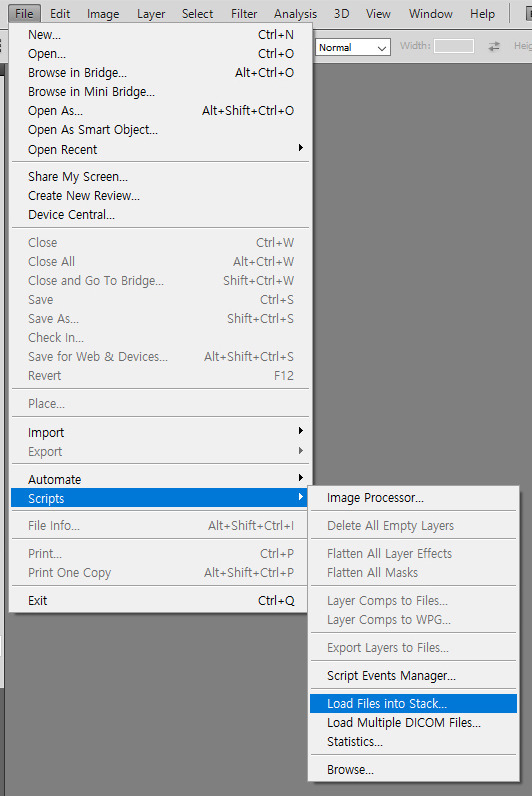Open the Normal style dropdown

(353, 48)
